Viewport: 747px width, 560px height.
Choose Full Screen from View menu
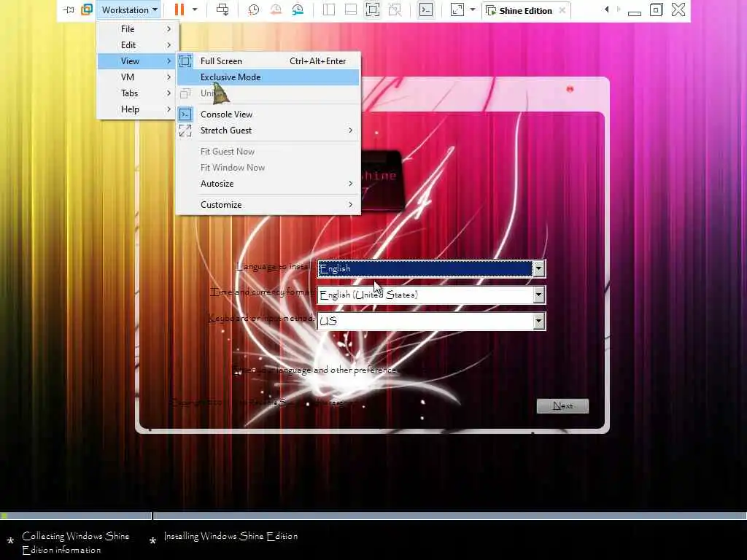268,61
